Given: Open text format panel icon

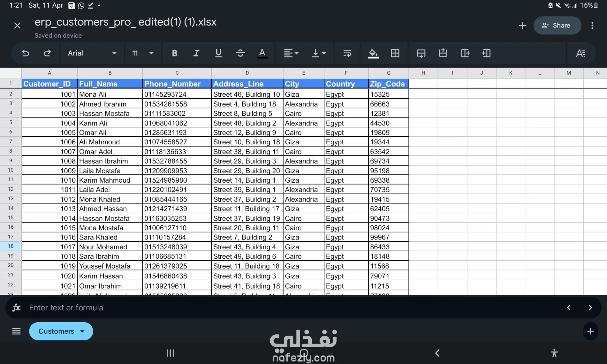Looking at the screenshot, I should [x=580, y=53].
